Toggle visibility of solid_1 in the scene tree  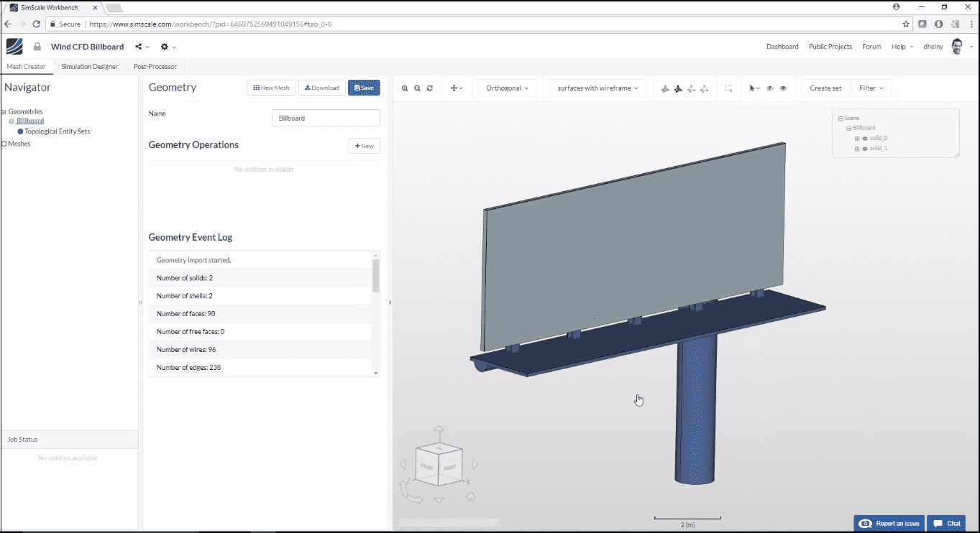pos(865,149)
